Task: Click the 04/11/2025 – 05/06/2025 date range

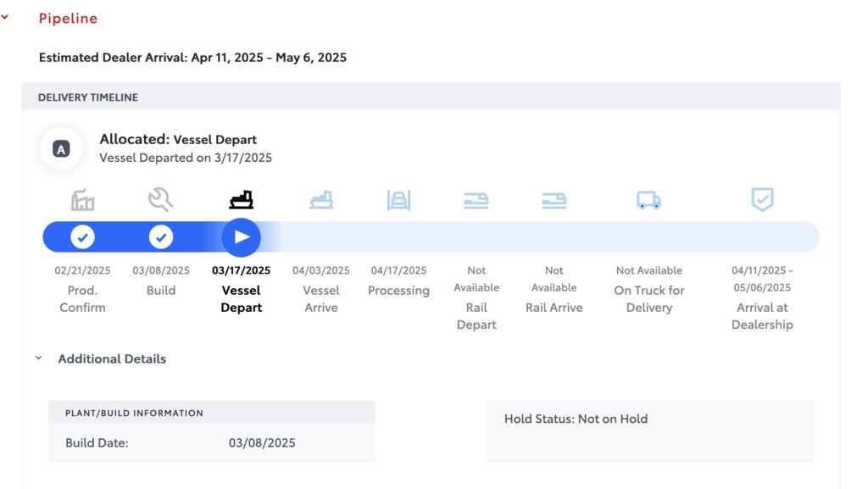Action: click(x=762, y=279)
